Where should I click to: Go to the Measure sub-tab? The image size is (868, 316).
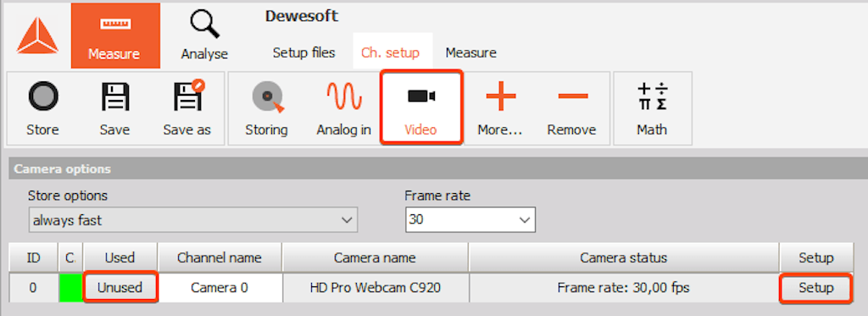(471, 53)
